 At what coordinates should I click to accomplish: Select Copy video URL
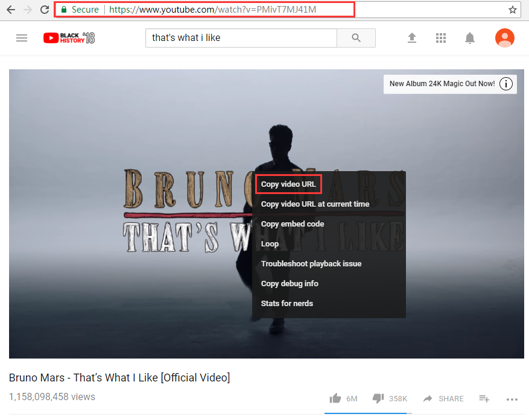(288, 184)
